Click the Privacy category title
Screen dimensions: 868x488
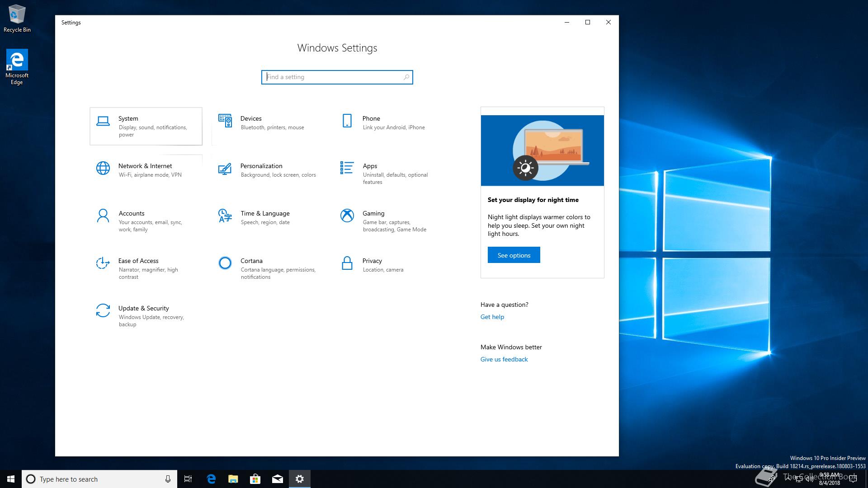tap(372, 261)
